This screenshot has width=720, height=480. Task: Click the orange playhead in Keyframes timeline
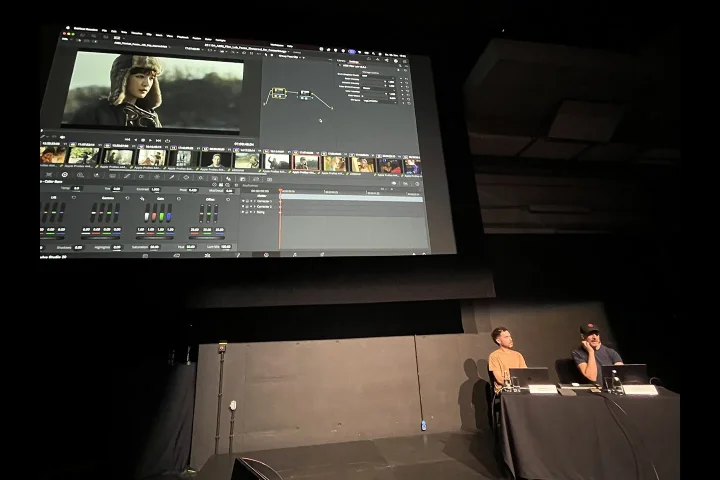(281, 191)
